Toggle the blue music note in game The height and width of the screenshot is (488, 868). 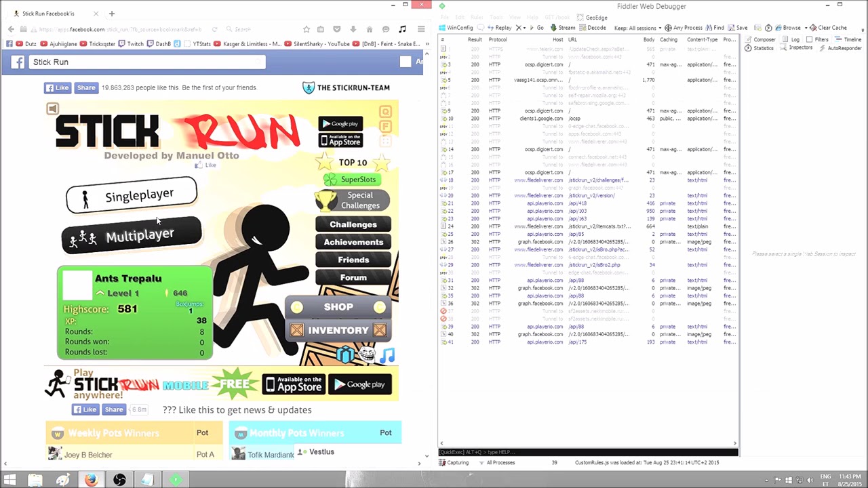click(387, 354)
